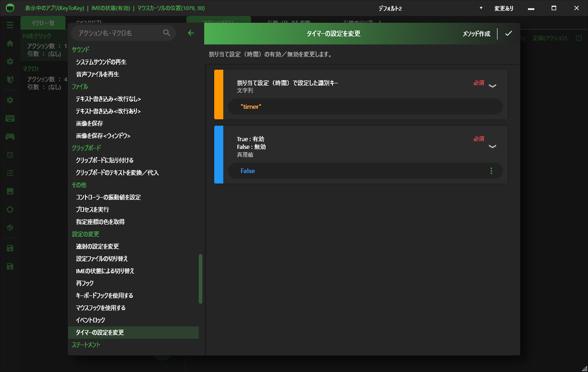Open the hamburger menu in the sidebar
Image resolution: width=588 pixels, height=372 pixels.
coord(10,25)
